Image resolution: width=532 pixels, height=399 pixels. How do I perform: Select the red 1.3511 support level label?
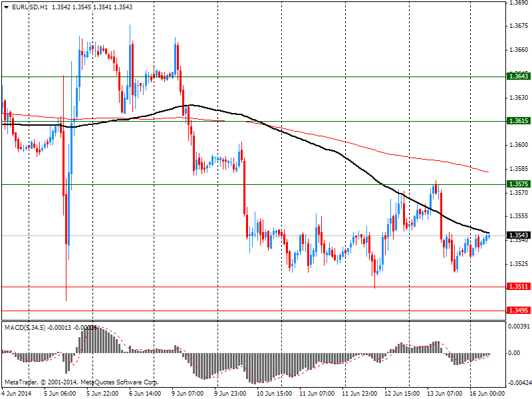tap(519, 287)
